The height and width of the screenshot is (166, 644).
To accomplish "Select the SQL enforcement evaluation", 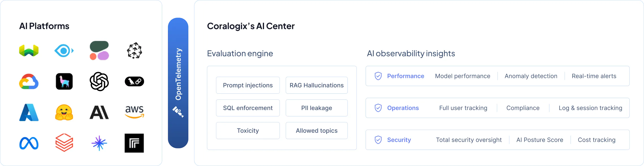I will click(x=248, y=108).
